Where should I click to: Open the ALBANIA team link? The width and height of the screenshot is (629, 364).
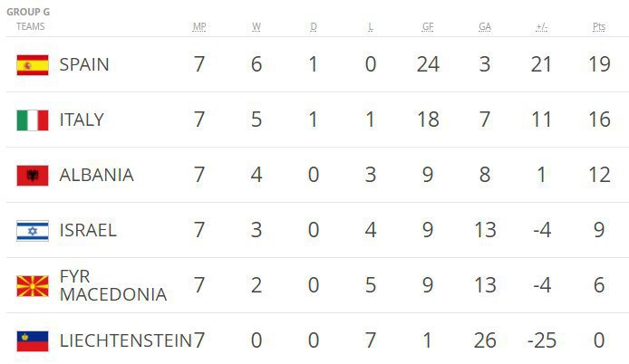click(96, 175)
